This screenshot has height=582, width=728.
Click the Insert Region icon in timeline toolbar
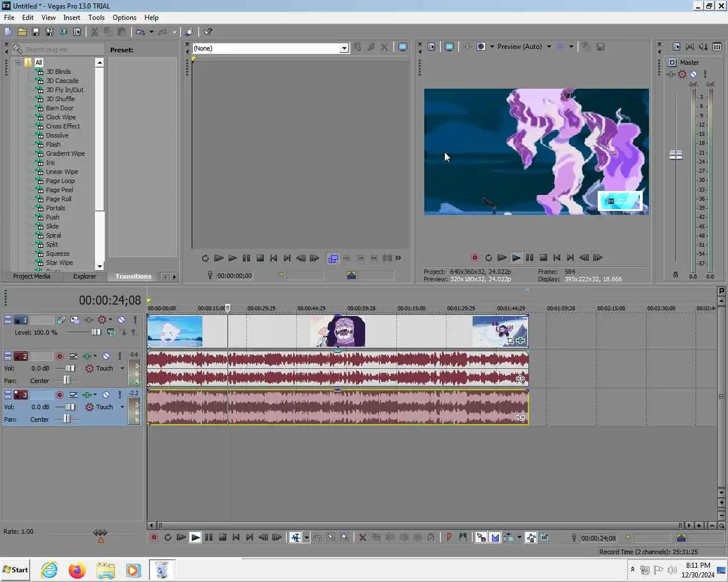point(462,537)
